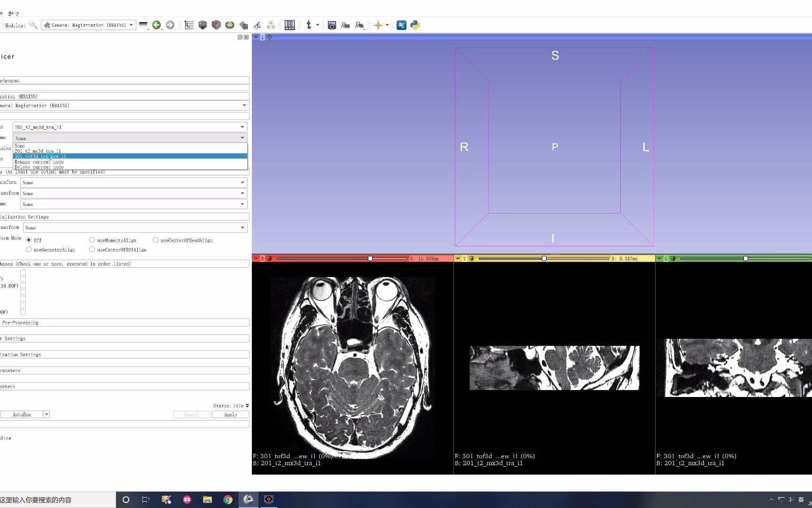Check the registration phase box beside ')'
Image resolution: width=812 pixels, height=508 pixels.
(23, 279)
